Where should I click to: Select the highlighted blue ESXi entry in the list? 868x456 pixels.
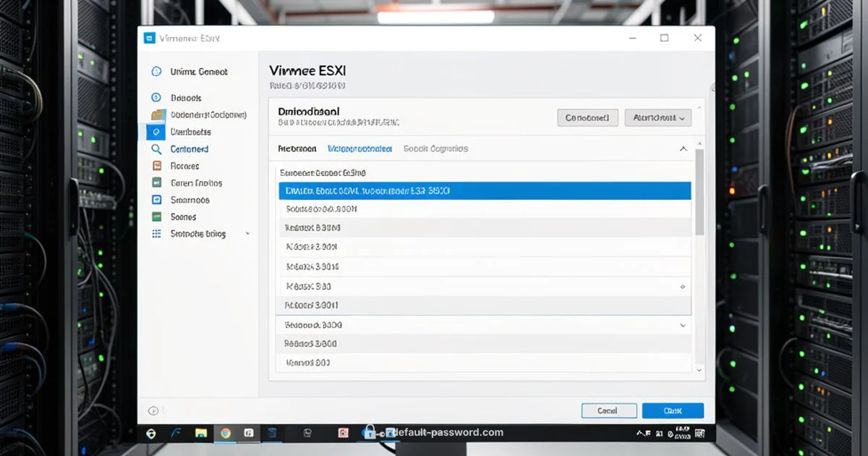click(483, 190)
